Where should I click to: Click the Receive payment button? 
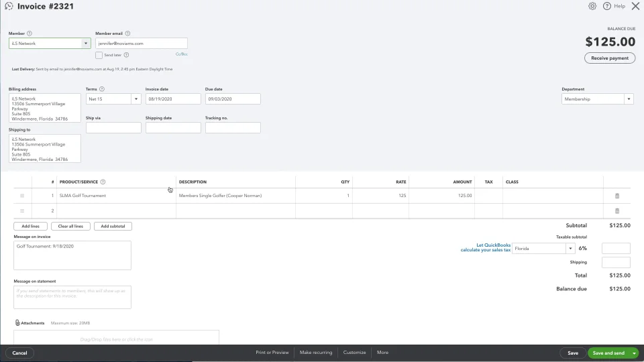610,58
